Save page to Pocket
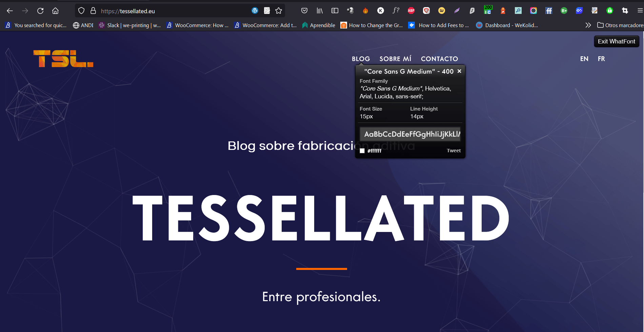Image resolution: width=644 pixels, height=332 pixels. [304, 11]
